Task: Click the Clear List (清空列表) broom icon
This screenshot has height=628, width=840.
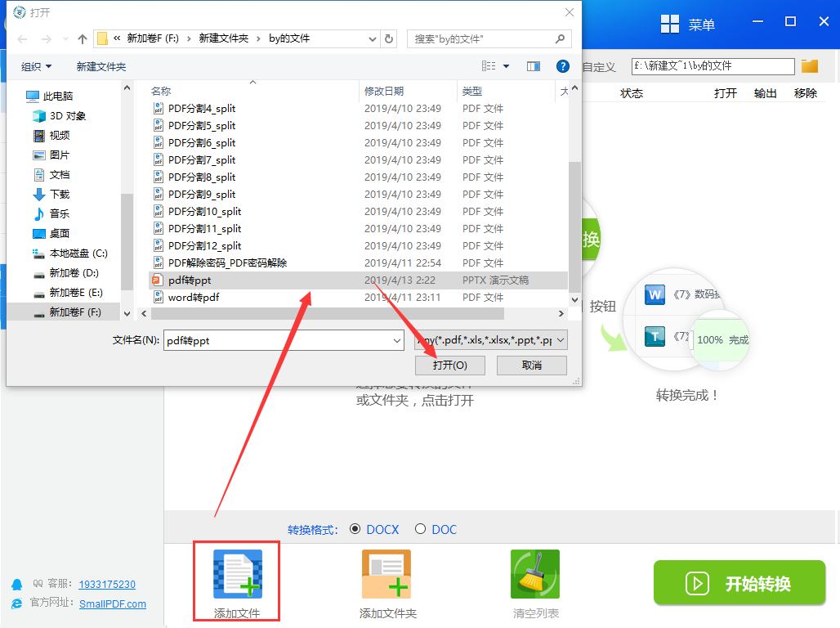Action: [x=534, y=575]
